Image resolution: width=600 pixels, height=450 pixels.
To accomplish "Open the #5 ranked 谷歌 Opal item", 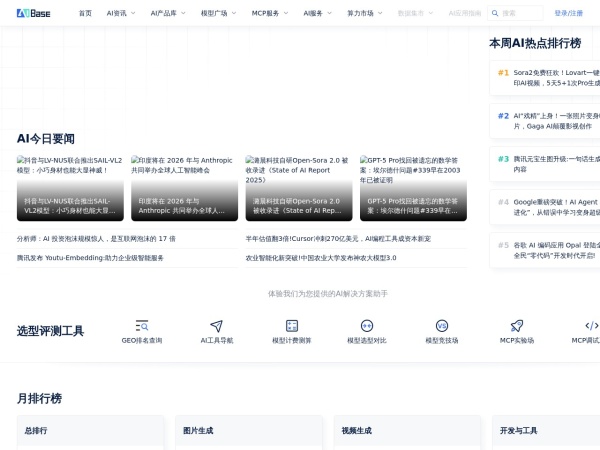I will 545,250.
